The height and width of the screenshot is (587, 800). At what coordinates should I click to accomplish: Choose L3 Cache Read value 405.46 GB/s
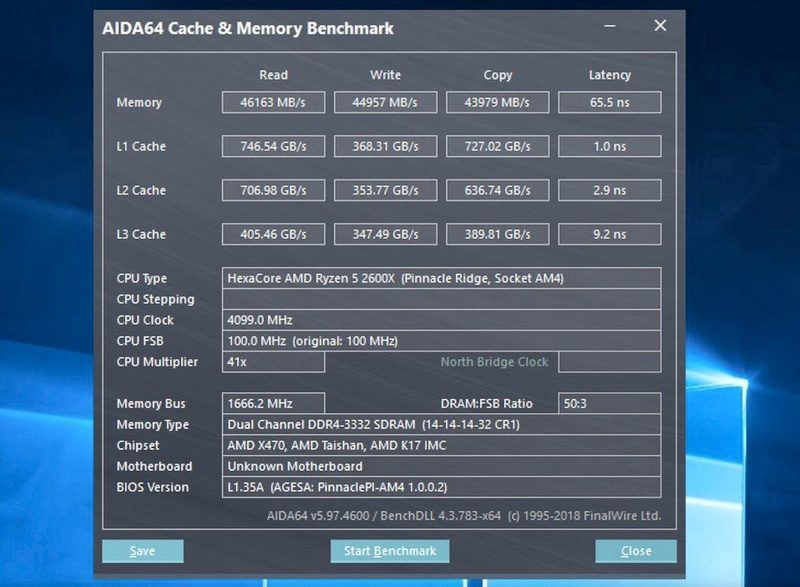click(x=273, y=234)
